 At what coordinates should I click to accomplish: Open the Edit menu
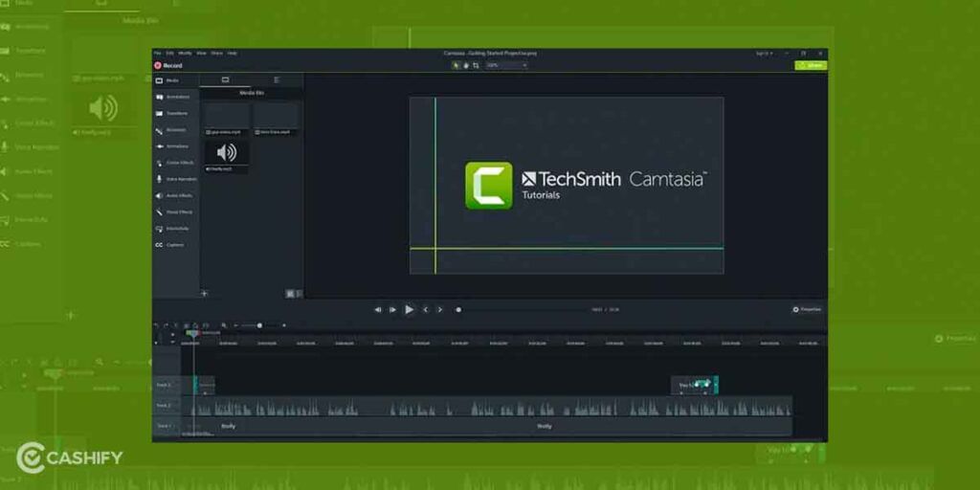[170, 54]
